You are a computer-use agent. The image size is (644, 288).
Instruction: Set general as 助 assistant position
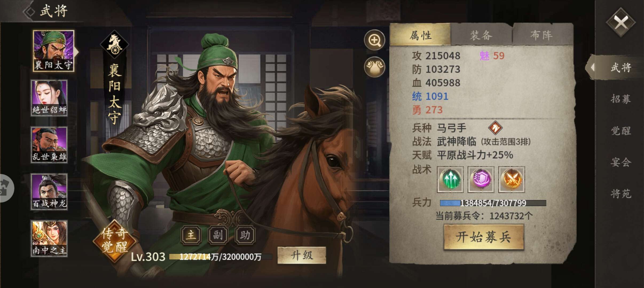point(245,235)
